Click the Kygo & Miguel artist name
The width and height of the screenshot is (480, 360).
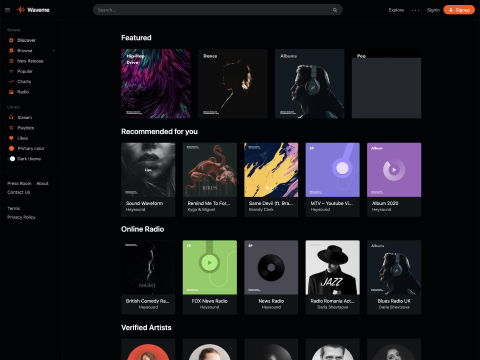point(201,210)
